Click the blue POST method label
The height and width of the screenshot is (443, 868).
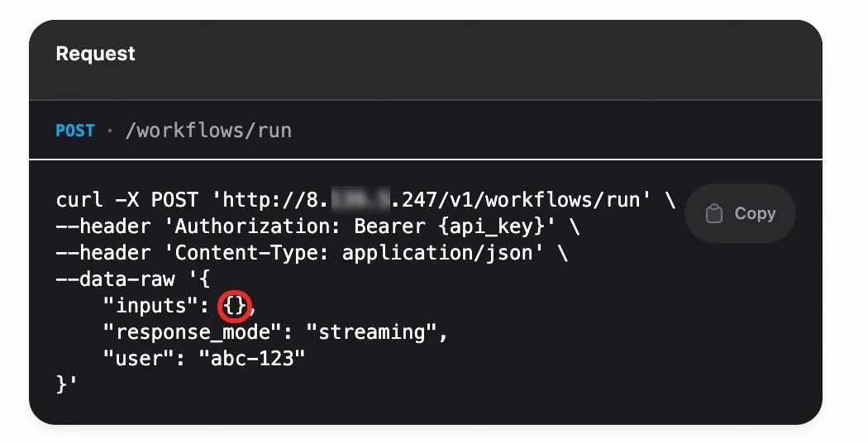click(x=75, y=131)
